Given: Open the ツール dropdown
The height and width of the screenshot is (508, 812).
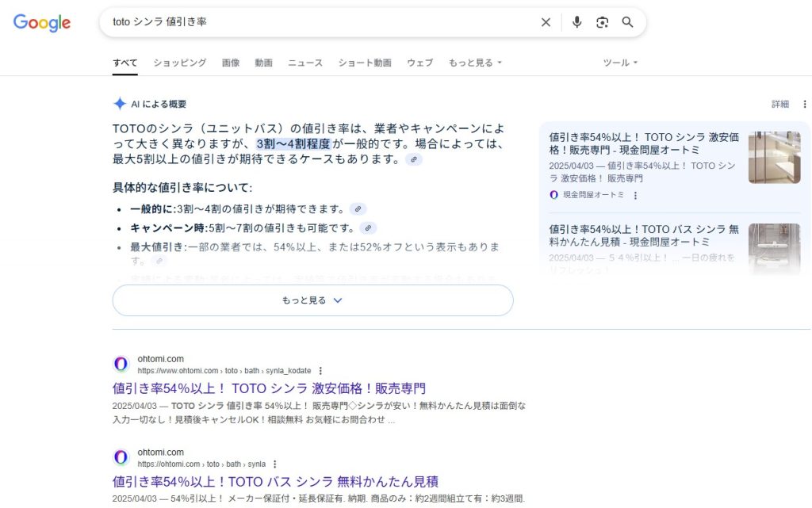Looking at the screenshot, I should point(620,63).
